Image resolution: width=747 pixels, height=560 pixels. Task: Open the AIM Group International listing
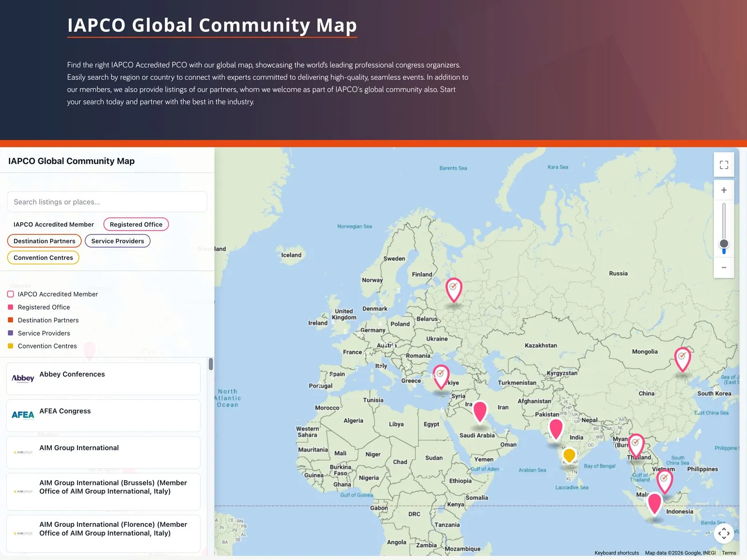[x=103, y=453]
